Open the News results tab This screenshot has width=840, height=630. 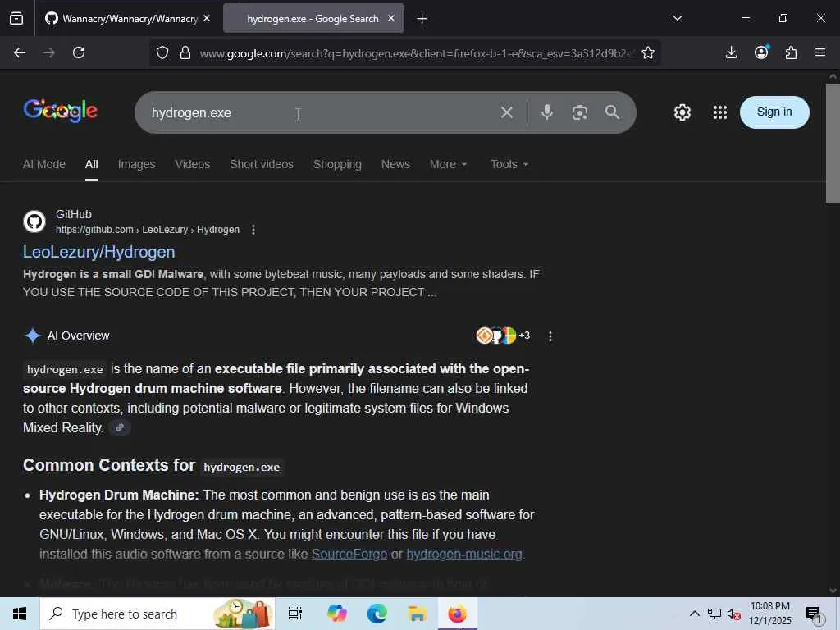click(x=395, y=164)
